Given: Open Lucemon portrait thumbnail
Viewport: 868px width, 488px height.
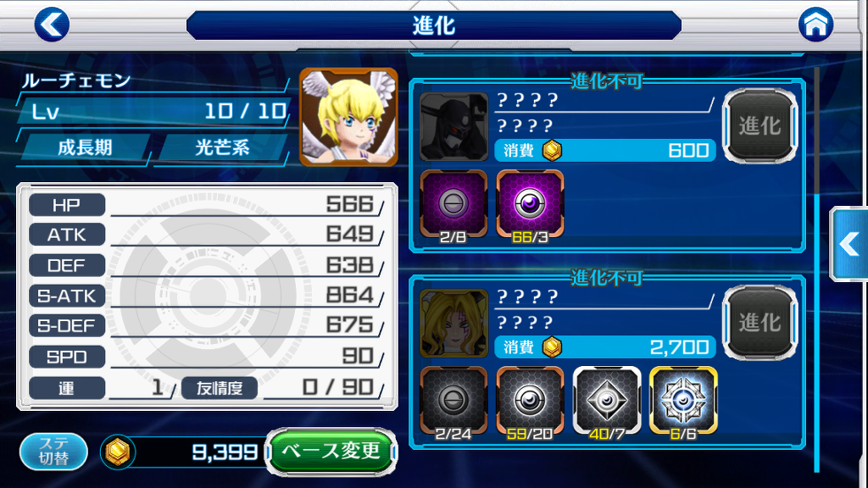Looking at the screenshot, I should pos(348,117).
